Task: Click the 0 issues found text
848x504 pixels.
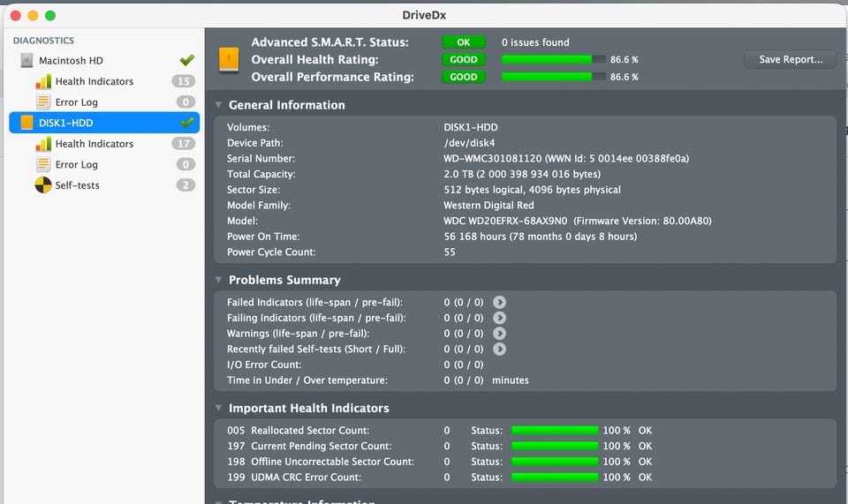Action: (x=535, y=42)
